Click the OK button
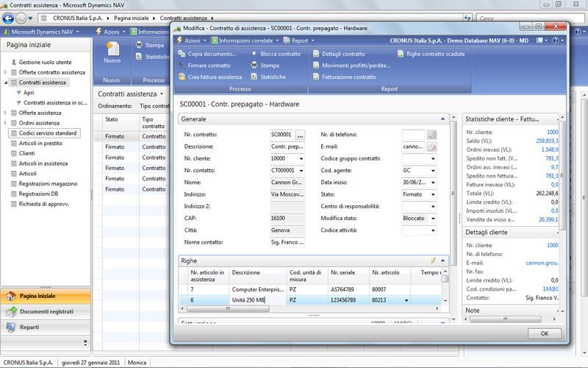This screenshot has height=368, width=588. [545, 333]
